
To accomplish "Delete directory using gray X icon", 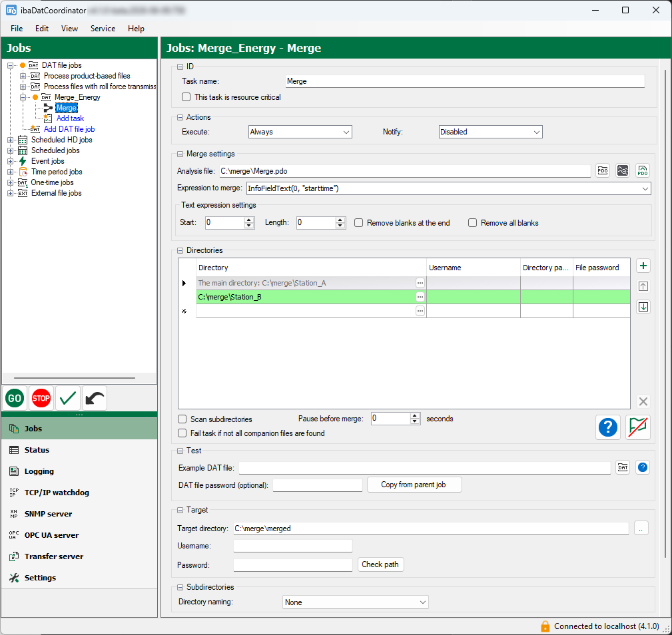I will point(643,401).
